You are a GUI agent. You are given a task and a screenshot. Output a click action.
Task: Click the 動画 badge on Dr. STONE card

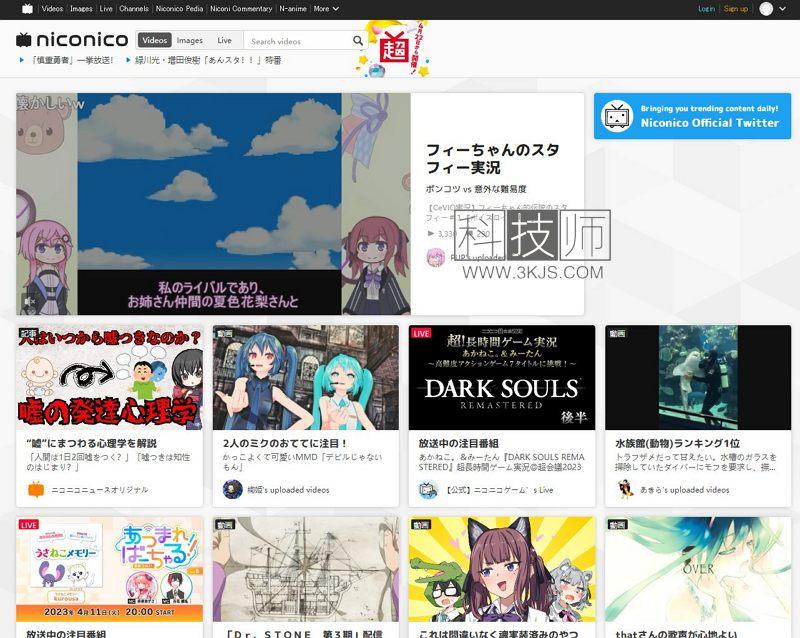click(225, 525)
